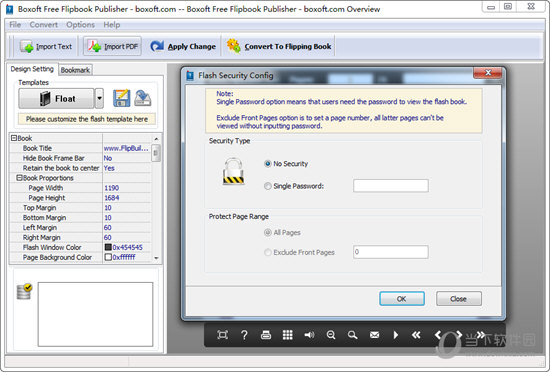The image size is (550, 372).
Task: Click the Single Password input field
Action: click(391, 185)
